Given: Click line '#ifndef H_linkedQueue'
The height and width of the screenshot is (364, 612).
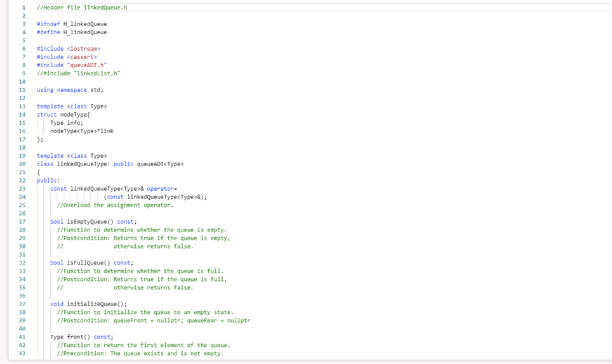Looking at the screenshot, I should point(72,23).
